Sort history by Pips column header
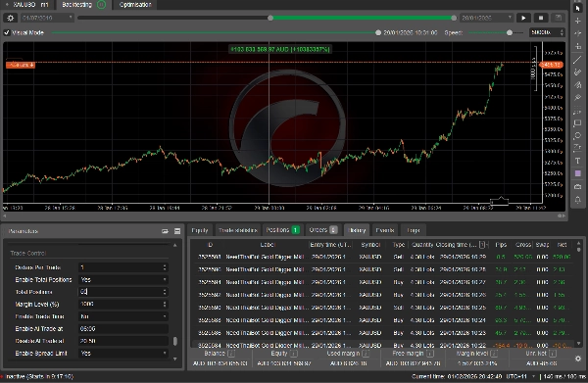This screenshot has width=588, height=383. pyautogui.click(x=501, y=245)
